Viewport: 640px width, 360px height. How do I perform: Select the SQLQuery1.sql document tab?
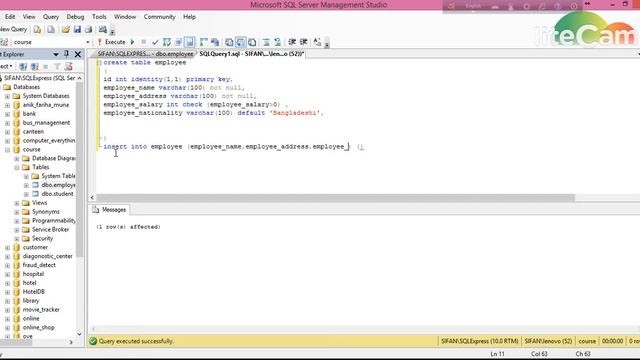tap(251, 54)
